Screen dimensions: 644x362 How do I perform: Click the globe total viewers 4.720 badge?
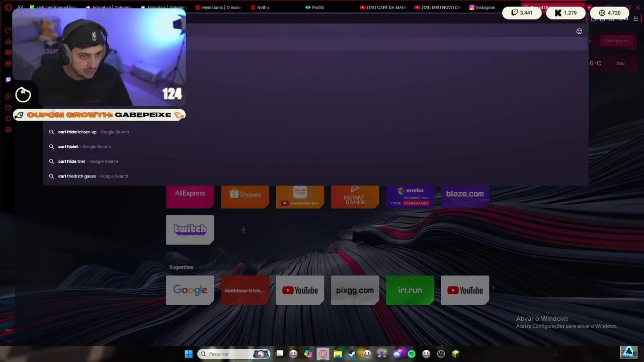coord(610,13)
